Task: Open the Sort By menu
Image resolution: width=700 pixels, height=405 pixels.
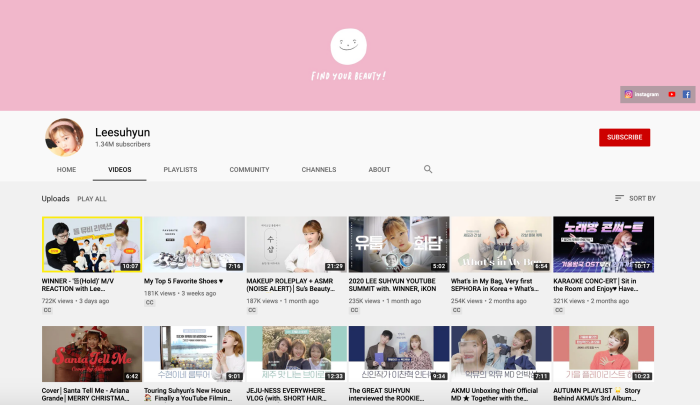Action: (635, 198)
